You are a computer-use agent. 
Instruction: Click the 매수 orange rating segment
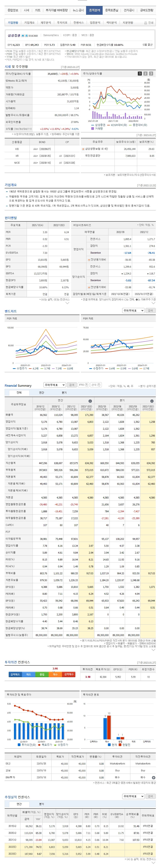(55, 675)
